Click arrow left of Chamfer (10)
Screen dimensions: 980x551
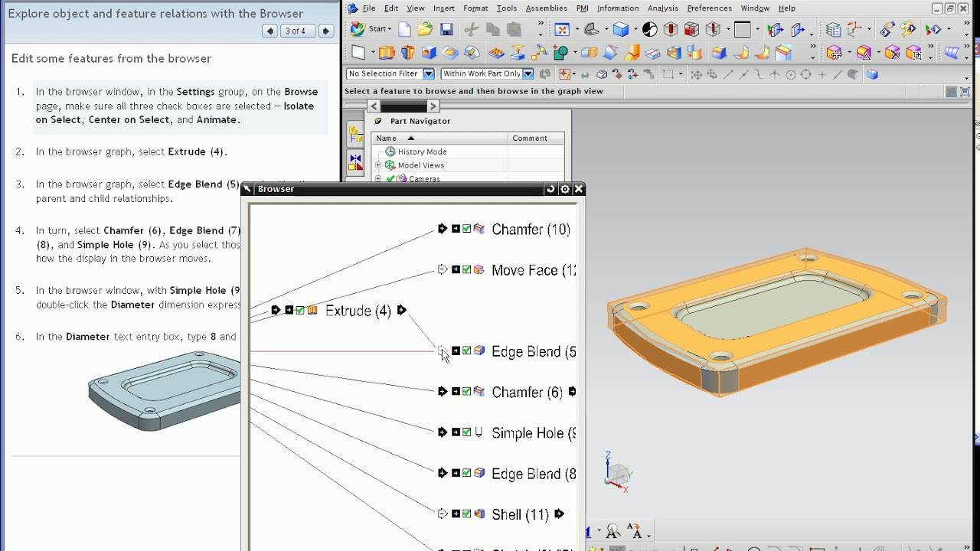[443, 229]
